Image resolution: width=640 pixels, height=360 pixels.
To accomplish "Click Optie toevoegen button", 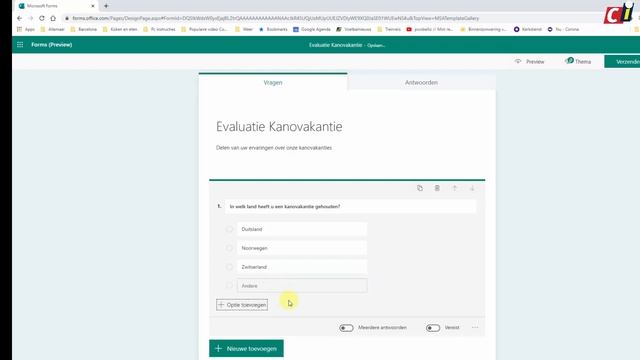I will point(242,304).
